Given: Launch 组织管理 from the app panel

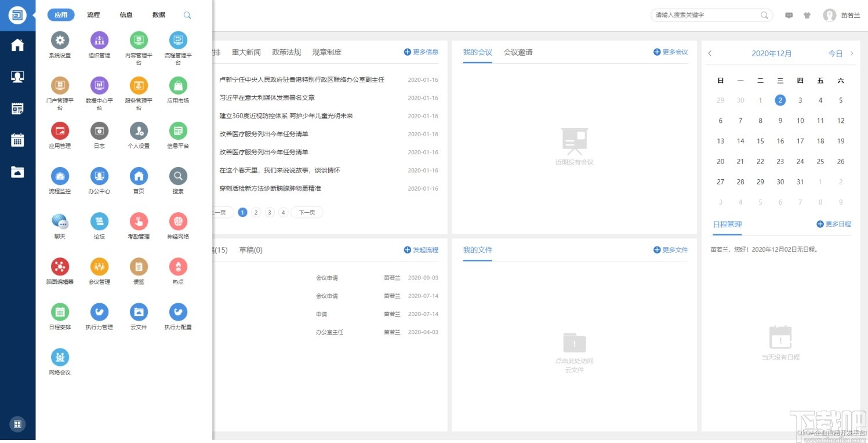Looking at the screenshot, I should [99, 45].
